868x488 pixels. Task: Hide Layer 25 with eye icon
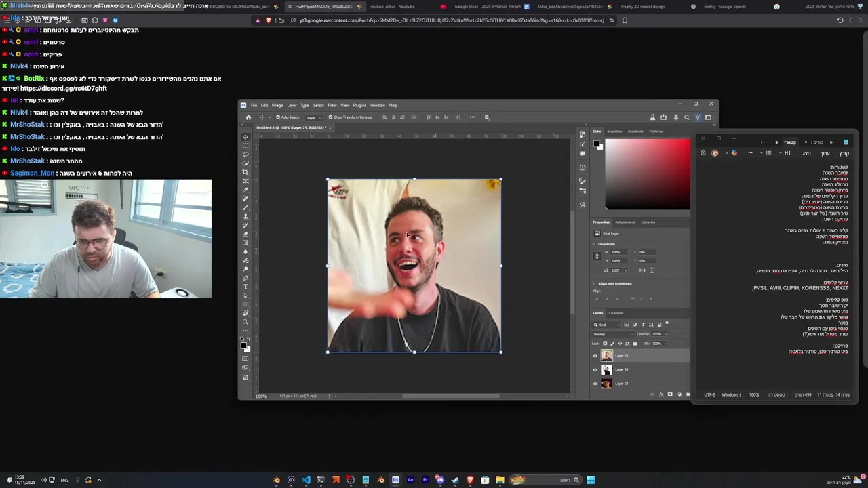pyautogui.click(x=595, y=356)
